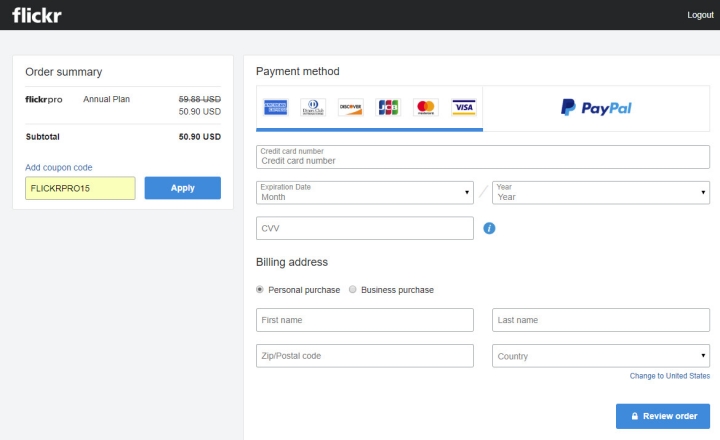Focus the Zip/Postal code field
Viewport: 720px width, 440px height.
365,356
